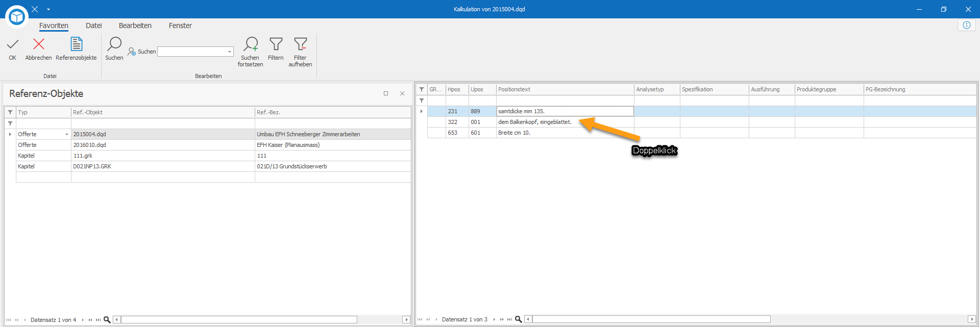Select the D021NP13.GRK row
The image size is (980, 327).
tap(213, 166)
